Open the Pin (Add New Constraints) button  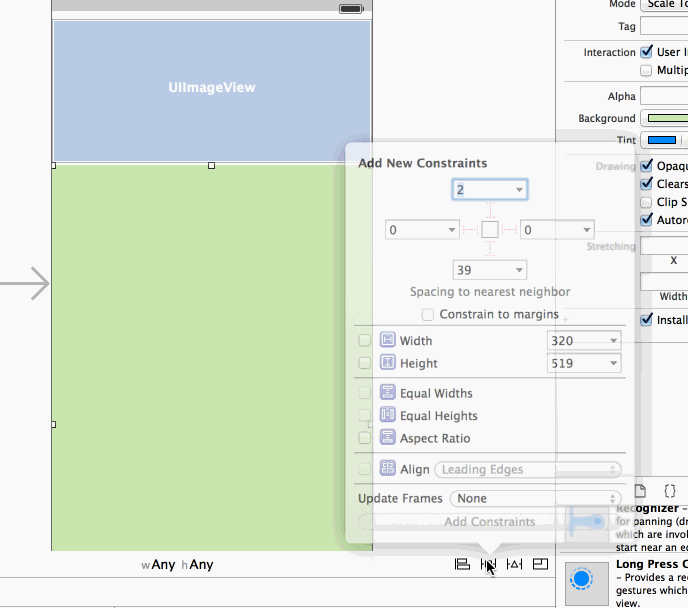(488, 564)
